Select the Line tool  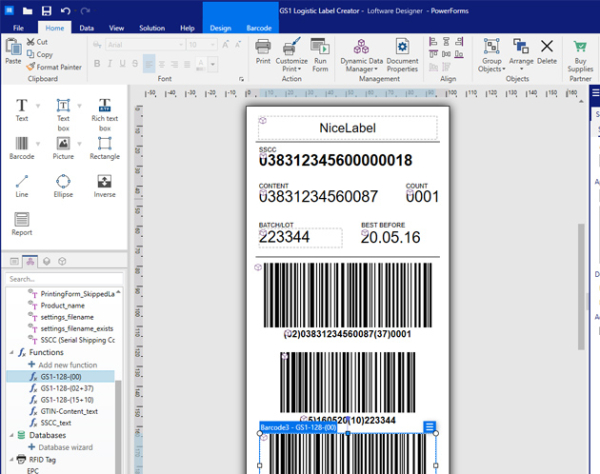click(x=21, y=186)
